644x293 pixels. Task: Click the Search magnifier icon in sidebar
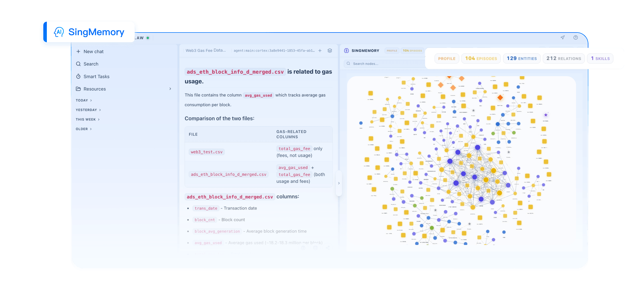(x=78, y=64)
